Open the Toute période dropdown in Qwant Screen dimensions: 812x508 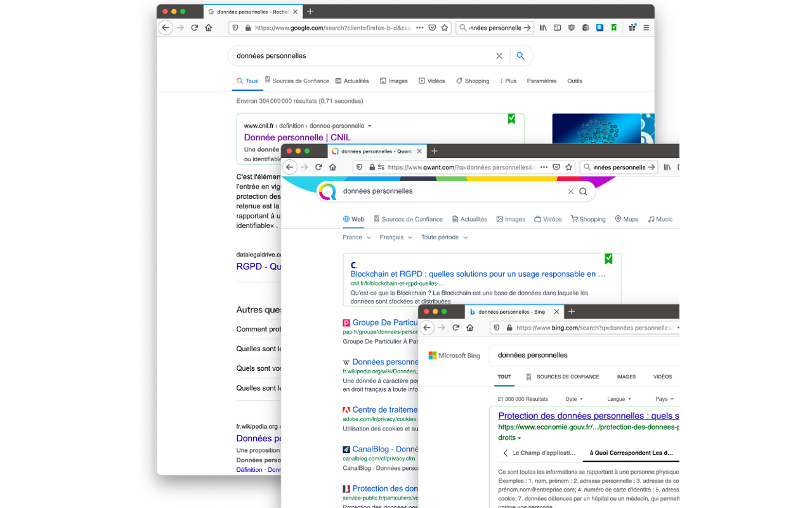pyautogui.click(x=444, y=237)
